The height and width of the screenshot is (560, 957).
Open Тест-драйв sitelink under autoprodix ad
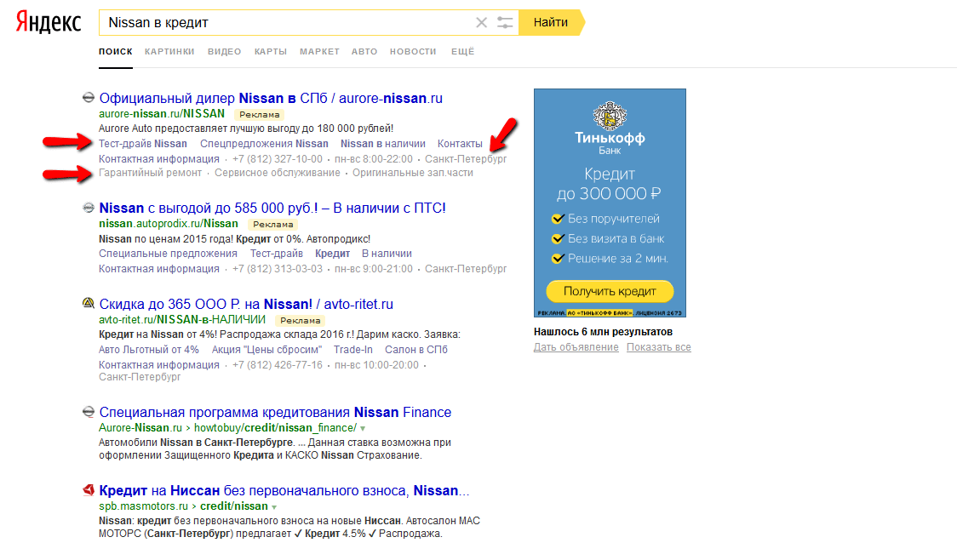277,254
